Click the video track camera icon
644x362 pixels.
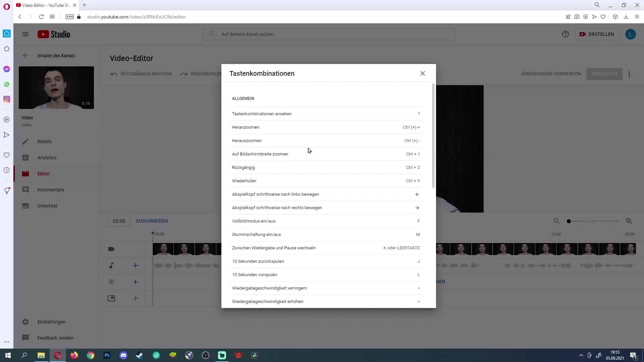pyautogui.click(x=111, y=249)
